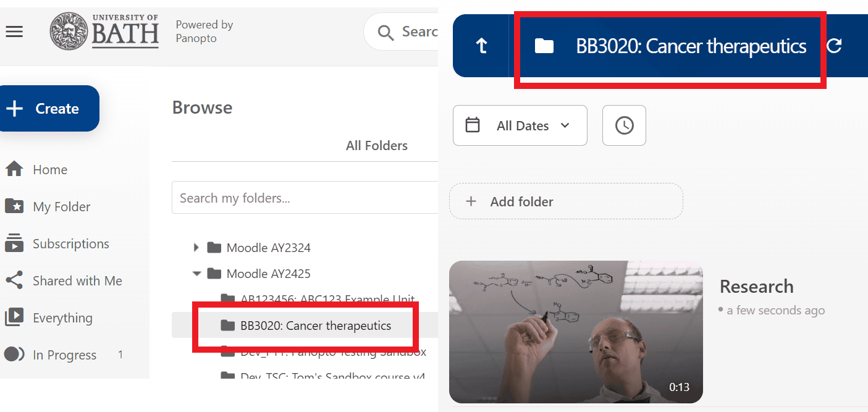Open My Folder from the sidebar
The height and width of the screenshot is (412, 868).
pos(14,206)
